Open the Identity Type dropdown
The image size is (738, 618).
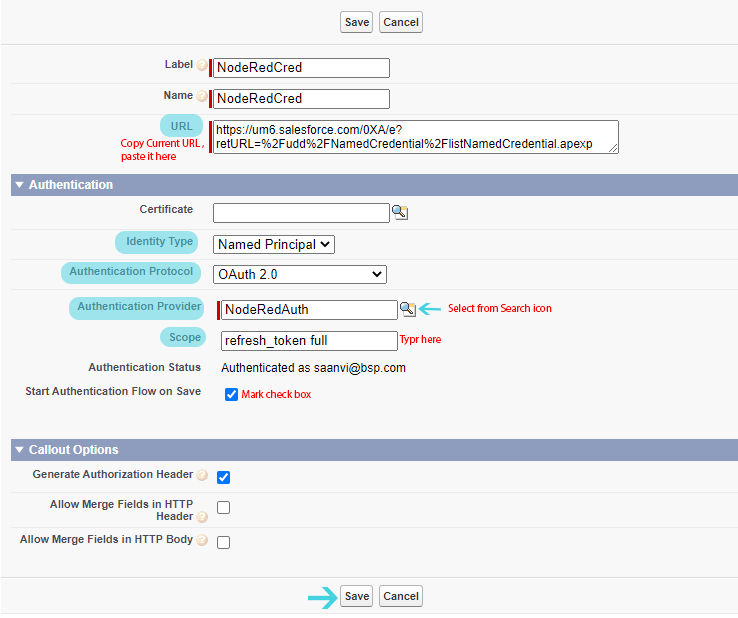point(275,244)
